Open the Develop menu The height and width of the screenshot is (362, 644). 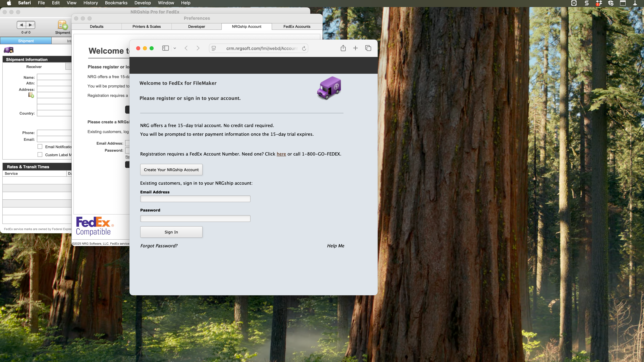(x=143, y=3)
